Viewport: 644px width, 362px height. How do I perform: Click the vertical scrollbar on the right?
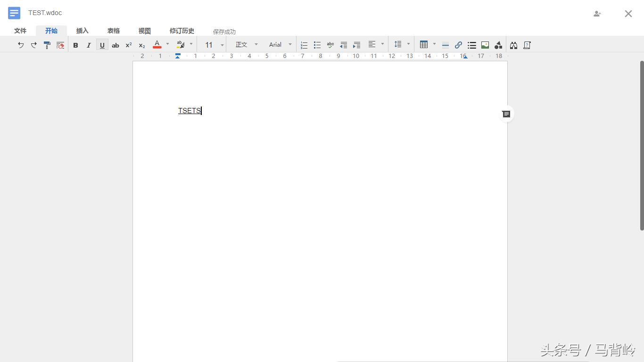tap(642, 146)
